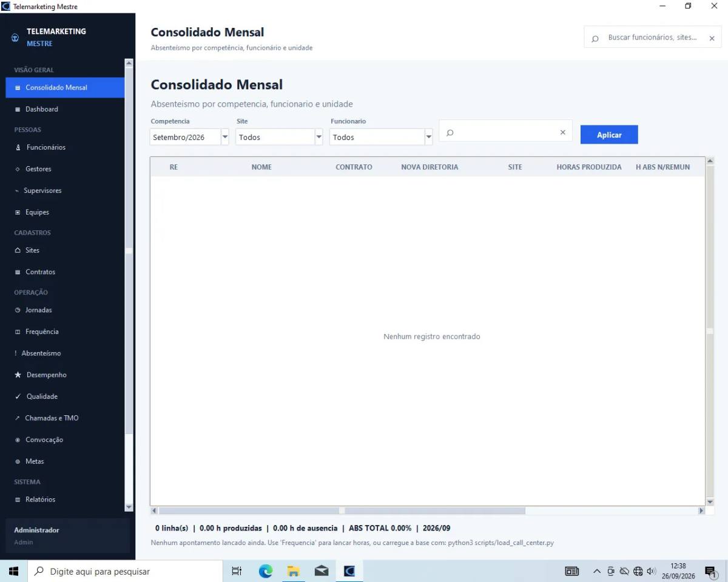Sort by H ABS N/REMUN column header

tap(662, 167)
